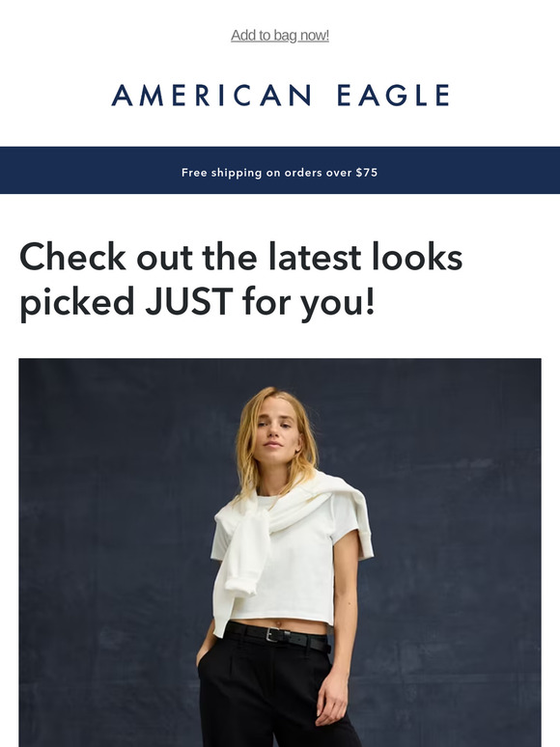Viewport: 560px width, 747px height.
Task: Click the dark navy photo backdrop
Action: (x=119, y=524)
